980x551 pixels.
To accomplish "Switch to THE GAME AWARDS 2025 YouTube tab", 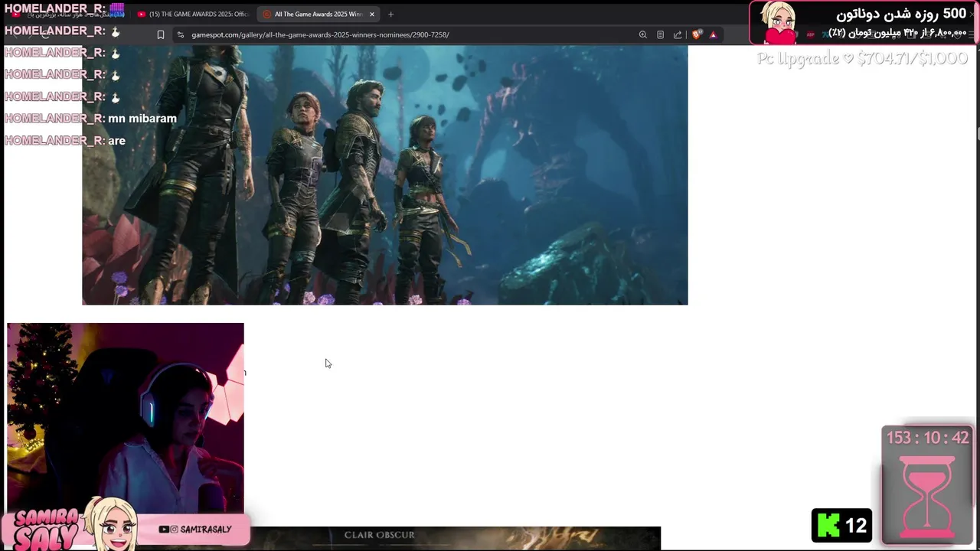I will [191, 14].
